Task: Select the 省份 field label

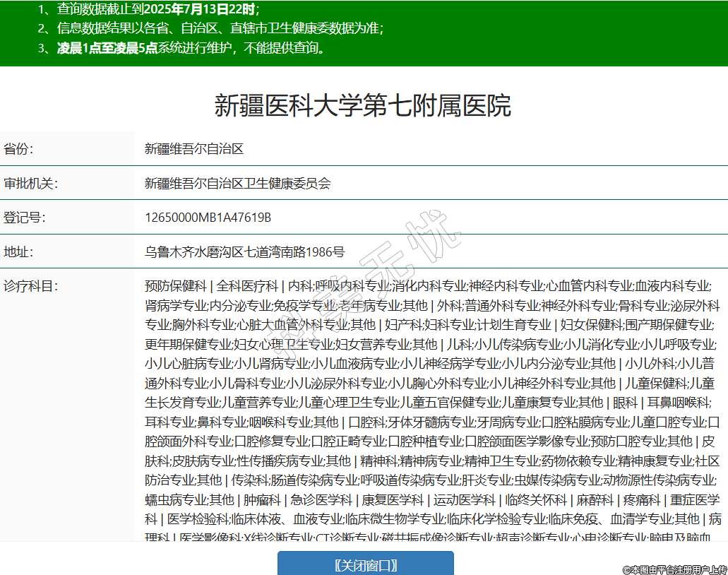Action: [x=18, y=149]
